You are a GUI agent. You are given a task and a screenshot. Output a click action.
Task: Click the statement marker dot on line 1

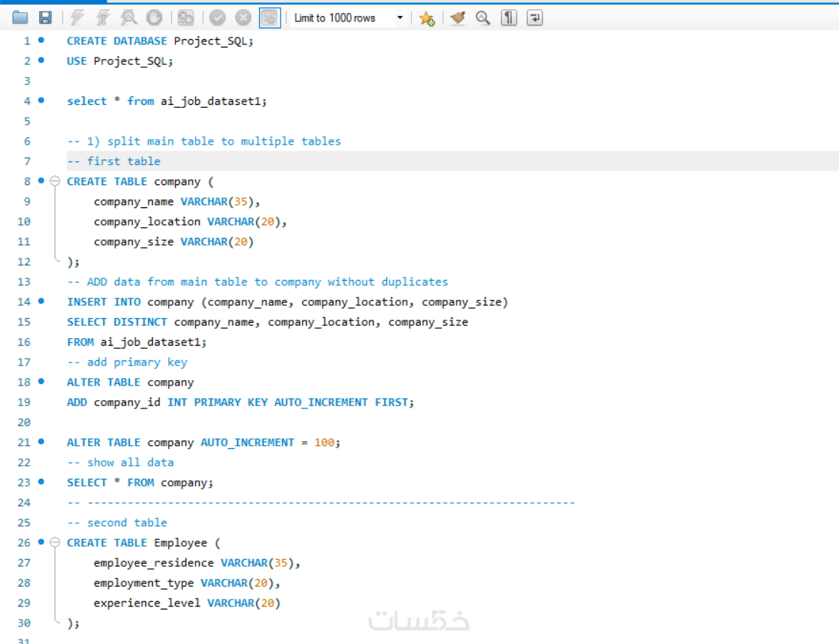pos(41,40)
